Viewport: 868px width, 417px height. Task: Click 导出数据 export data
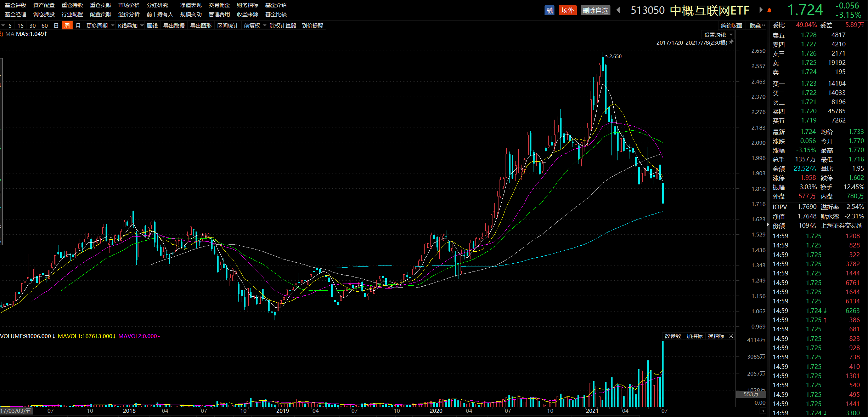[x=174, y=25]
